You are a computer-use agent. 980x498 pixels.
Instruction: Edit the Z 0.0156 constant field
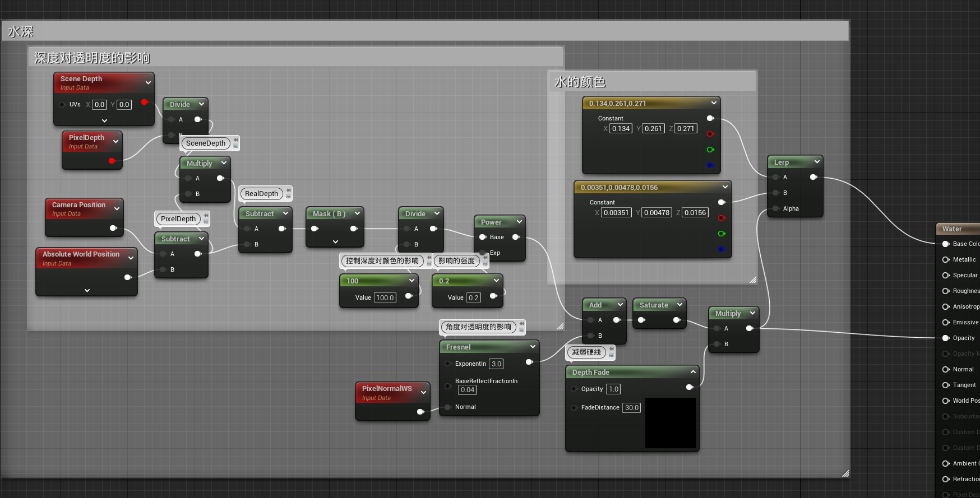coord(695,212)
